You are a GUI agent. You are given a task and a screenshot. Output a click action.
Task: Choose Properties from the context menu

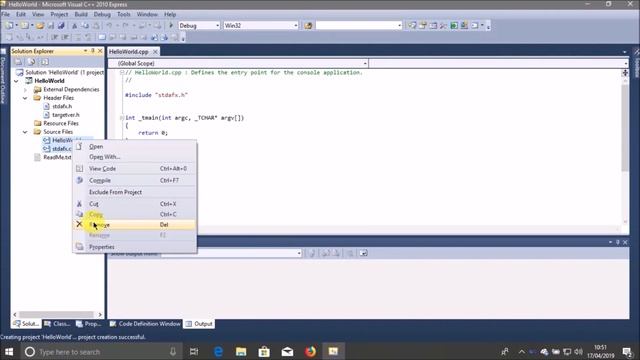[x=135, y=247]
